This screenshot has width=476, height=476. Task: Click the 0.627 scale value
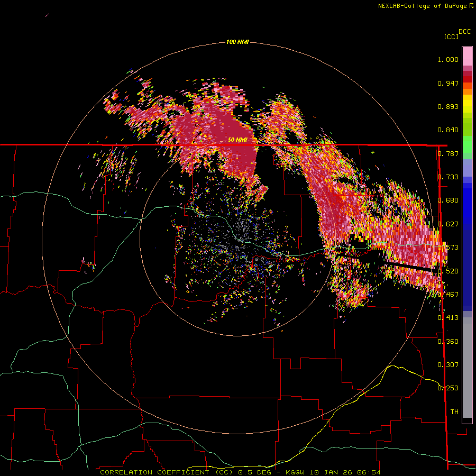[x=448, y=224]
